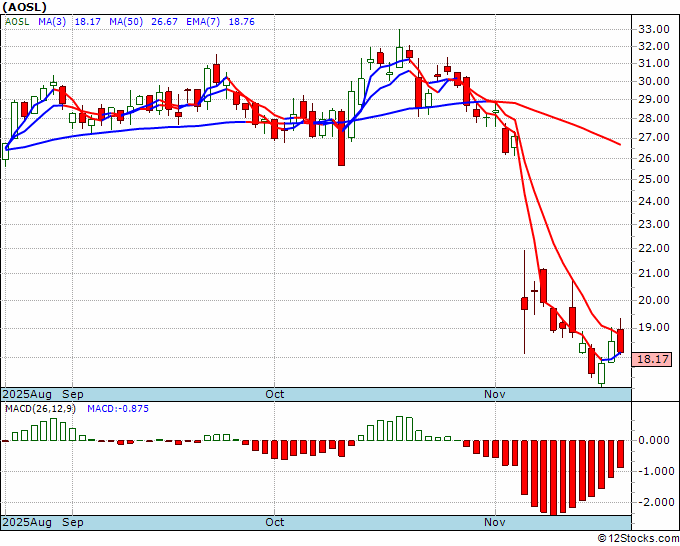680x546 pixels.
Task: Click the last red MACD histogram bar
Action: 621,454
